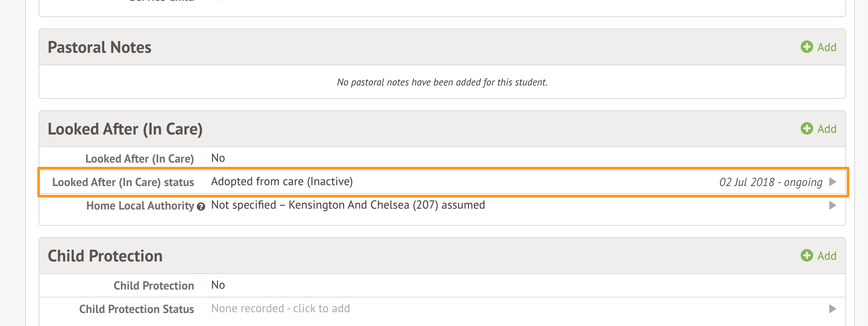Expand the Home Local Authority row arrow
This screenshot has height=326, width=868.
pos(833,205)
